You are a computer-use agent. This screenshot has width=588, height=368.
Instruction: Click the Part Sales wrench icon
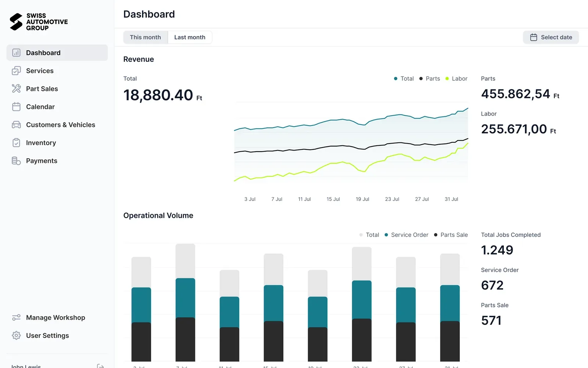pos(16,89)
